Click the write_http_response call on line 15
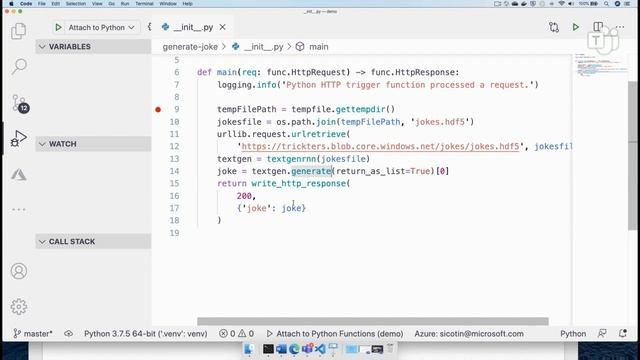 pos(298,184)
